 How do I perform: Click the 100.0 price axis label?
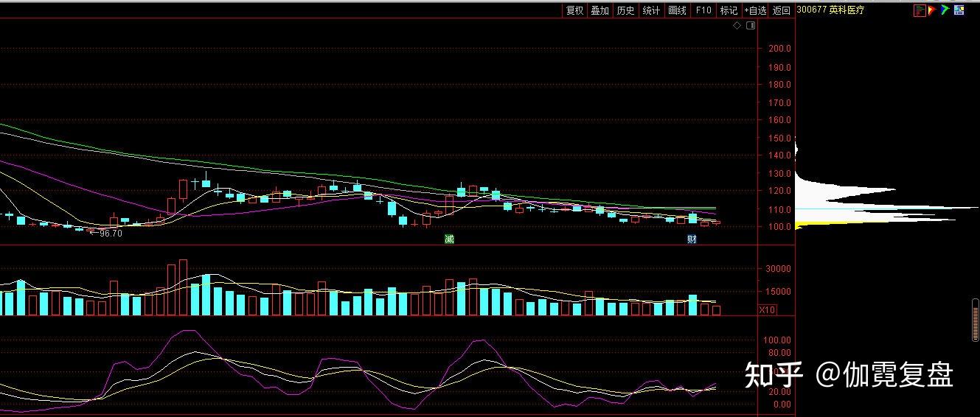[779, 227]
